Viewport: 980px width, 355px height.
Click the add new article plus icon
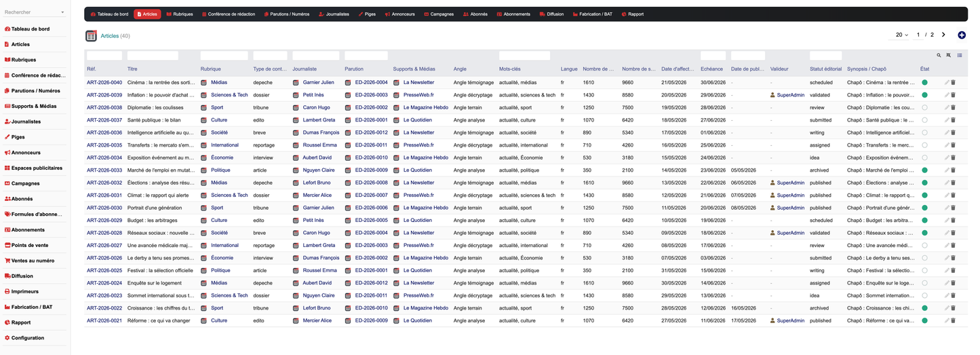pos(962,35)
